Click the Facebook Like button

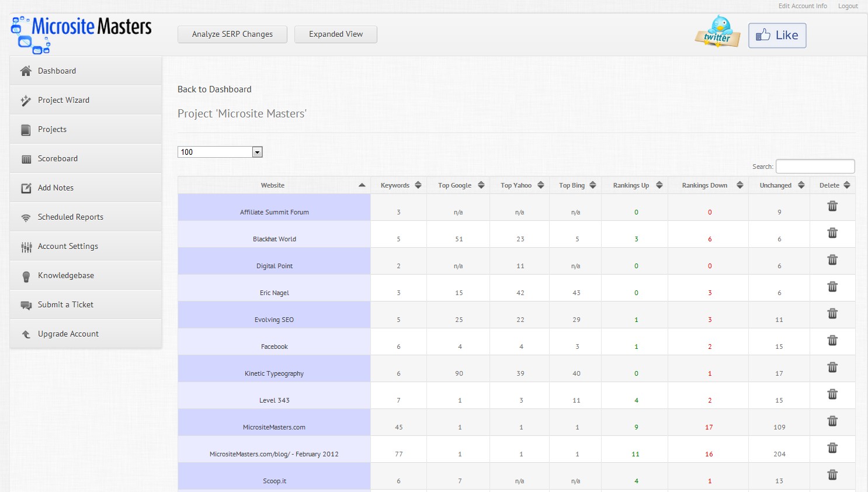(x=777, y=35)
